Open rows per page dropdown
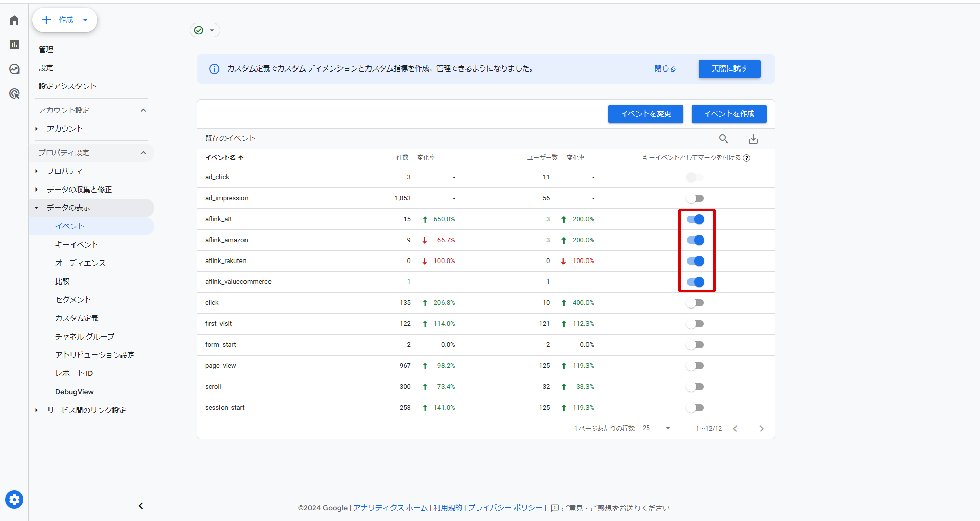The image size is (980, 521). (x=657, y=428)
